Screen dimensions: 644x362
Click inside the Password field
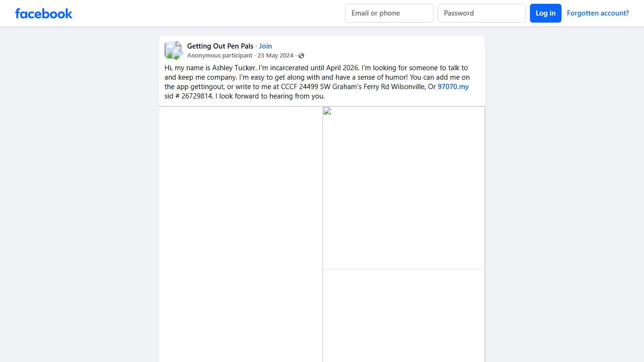(x=481, y=13)
